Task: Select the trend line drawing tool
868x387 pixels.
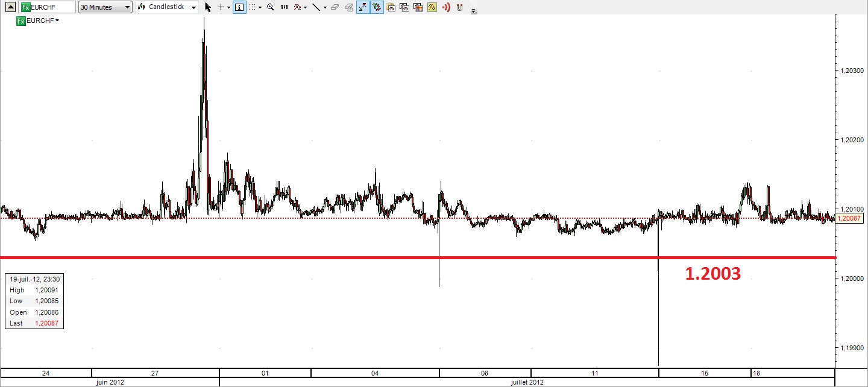Action: pos(316,7)
